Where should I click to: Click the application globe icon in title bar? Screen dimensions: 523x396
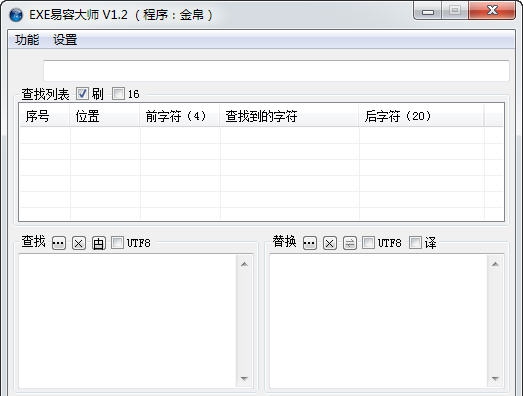tap(16, 15)
